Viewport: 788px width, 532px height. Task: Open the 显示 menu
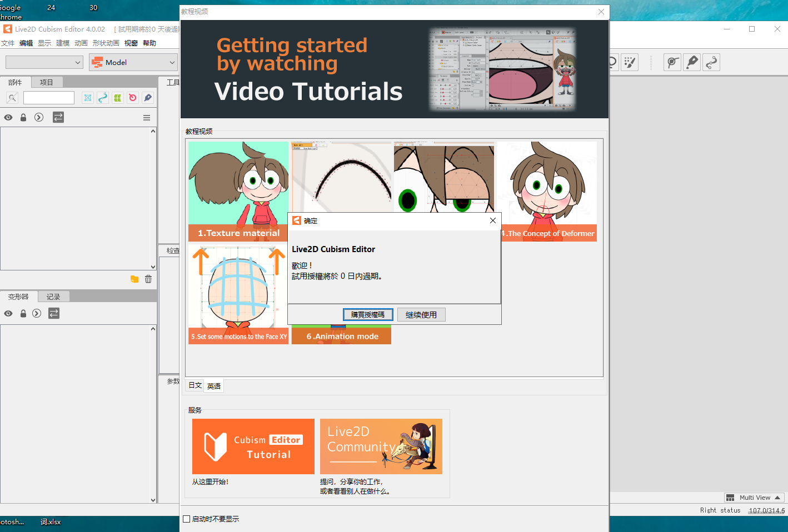click(44, 43)
